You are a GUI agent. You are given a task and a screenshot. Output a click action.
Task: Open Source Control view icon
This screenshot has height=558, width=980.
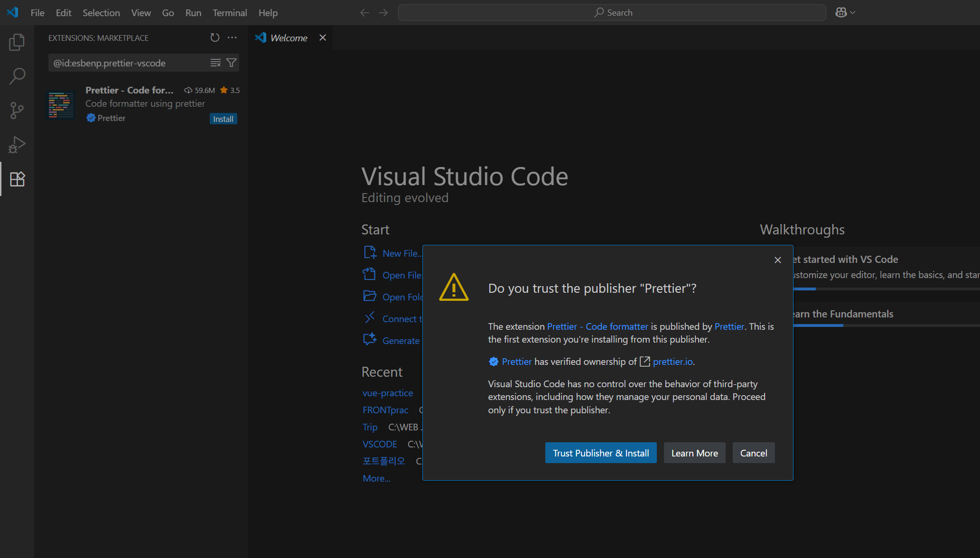click(x=17, y=111)
